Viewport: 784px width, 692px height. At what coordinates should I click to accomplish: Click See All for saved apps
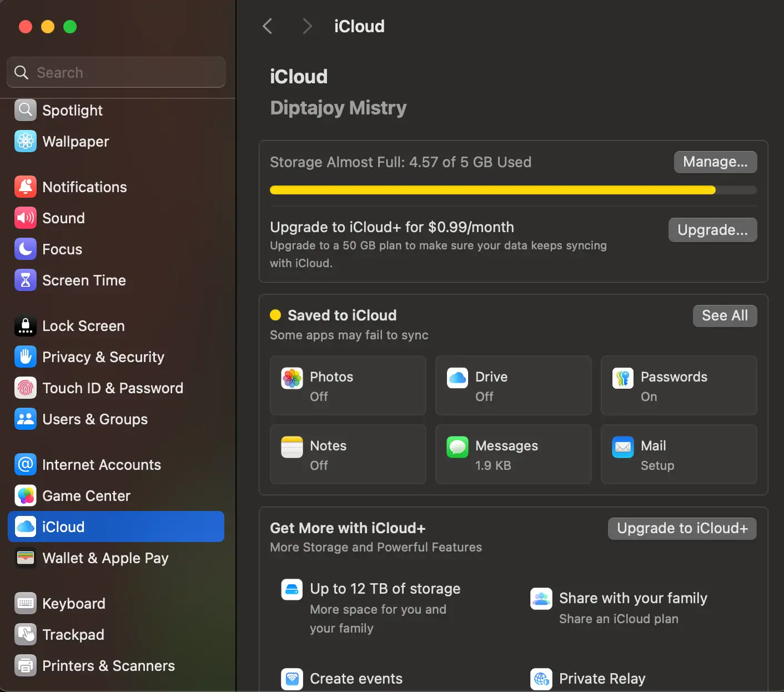pyautogui.click(x=725, y=315)
